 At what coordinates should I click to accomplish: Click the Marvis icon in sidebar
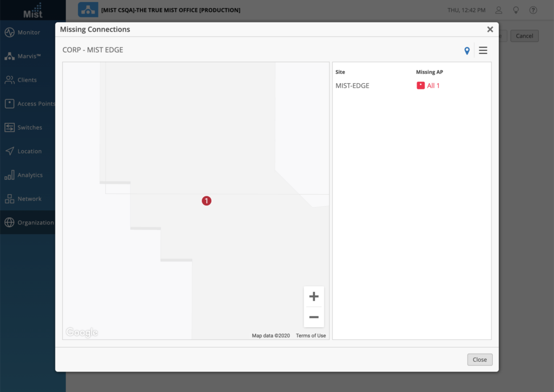click(x=10, y=56)
